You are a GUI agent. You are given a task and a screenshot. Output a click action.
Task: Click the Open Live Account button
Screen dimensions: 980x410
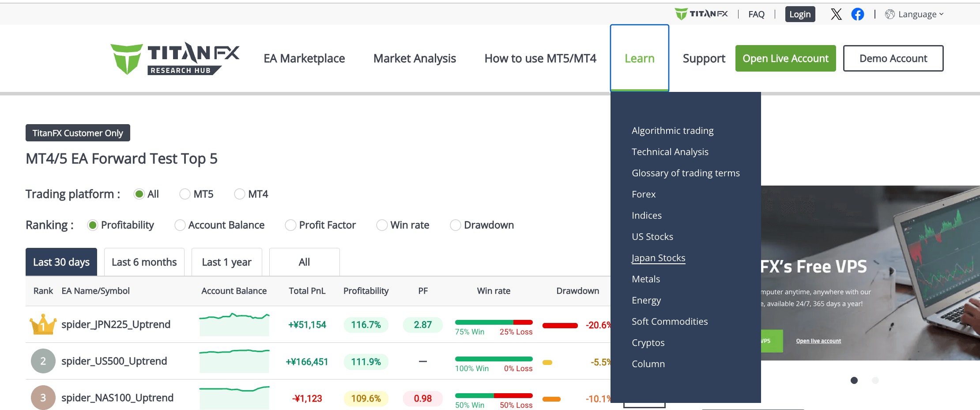click(x=785, y=58)
